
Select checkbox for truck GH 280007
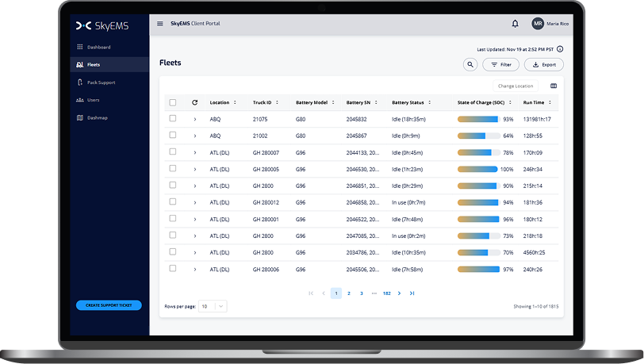pyautogui.click(x=173, y=152)
